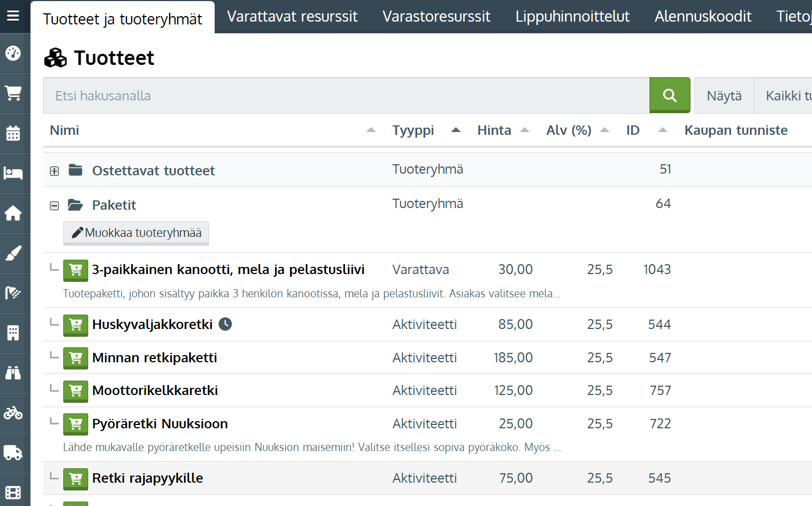Click the clock icon beside Huskyvaljakkoretki
Screen dimensions: 812x506
[x=225, y=324]
